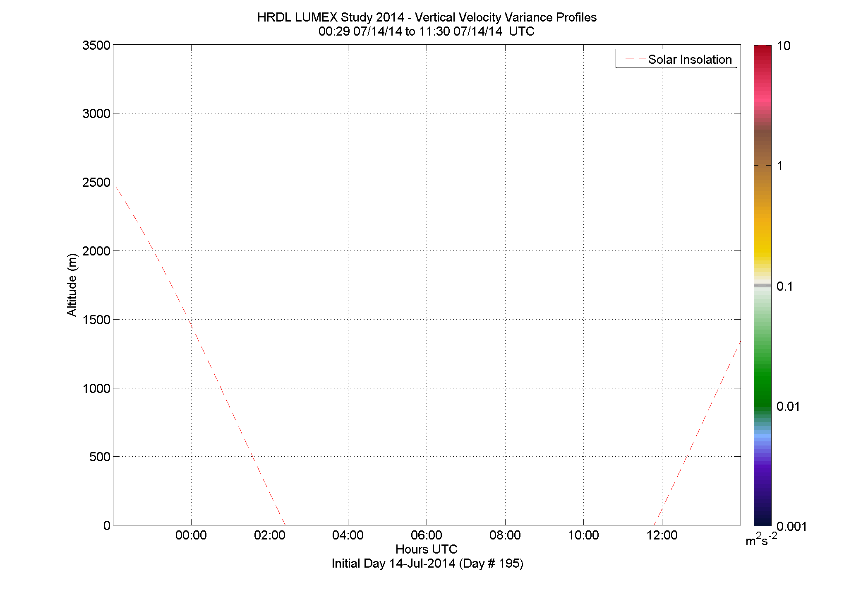The image size is (868, 590).
Task: Click the 'Altitude (m)' y-axis label
Action: pyautogui.click(x=72, y=285)
